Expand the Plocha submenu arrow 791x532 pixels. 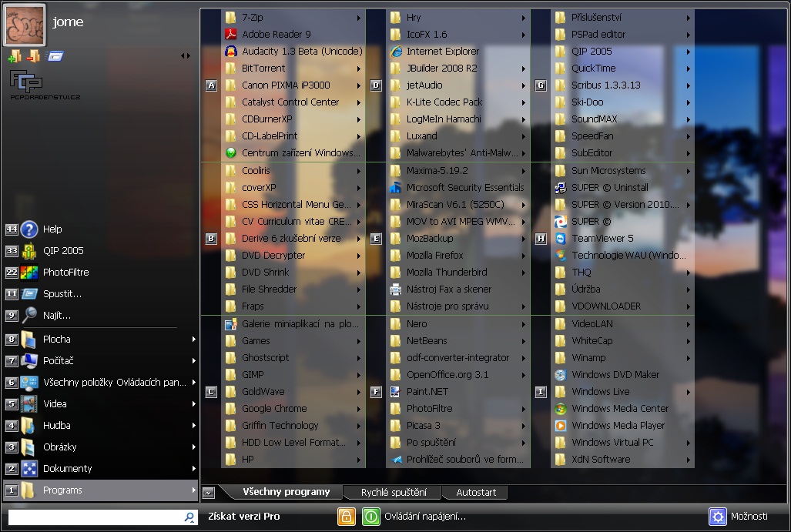point(193,340)
